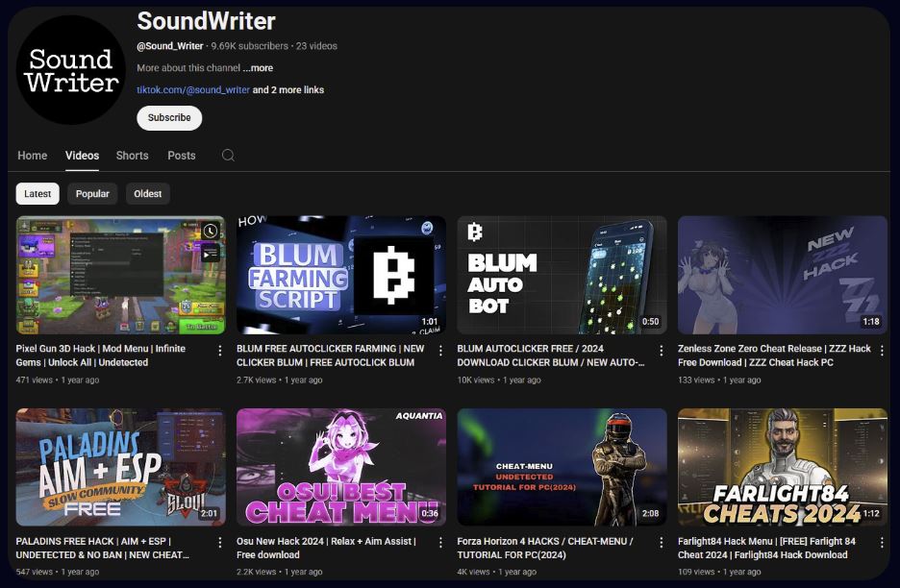
Task: Open options menu for Osu New Hack video
Action: coord(440,543)
